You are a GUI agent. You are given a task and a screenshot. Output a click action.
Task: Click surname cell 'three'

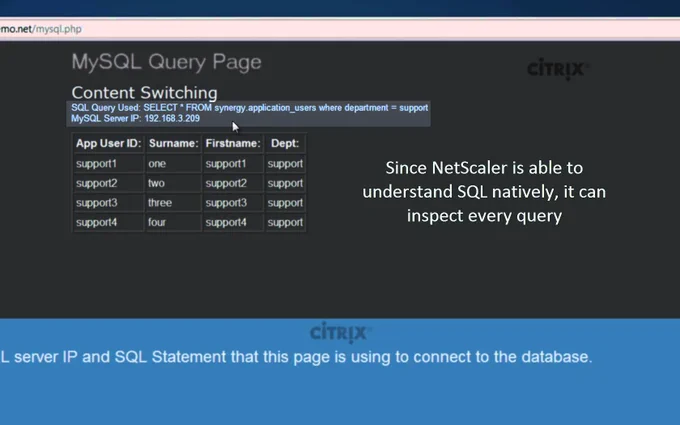pyautogui.click(x=173, y=203)
